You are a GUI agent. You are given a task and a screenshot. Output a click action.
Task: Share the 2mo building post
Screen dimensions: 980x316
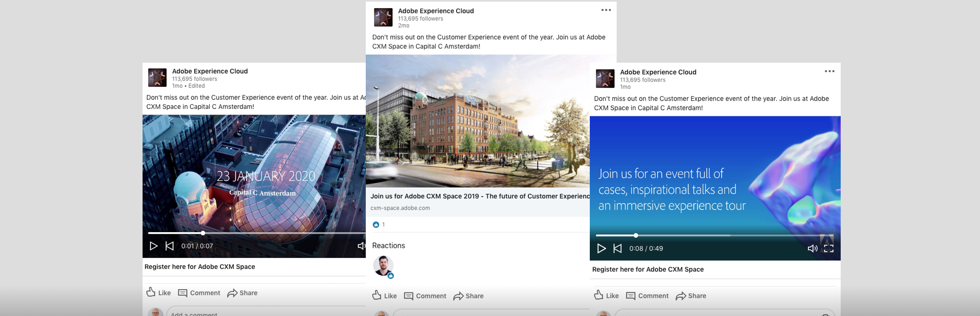[468, 296]
